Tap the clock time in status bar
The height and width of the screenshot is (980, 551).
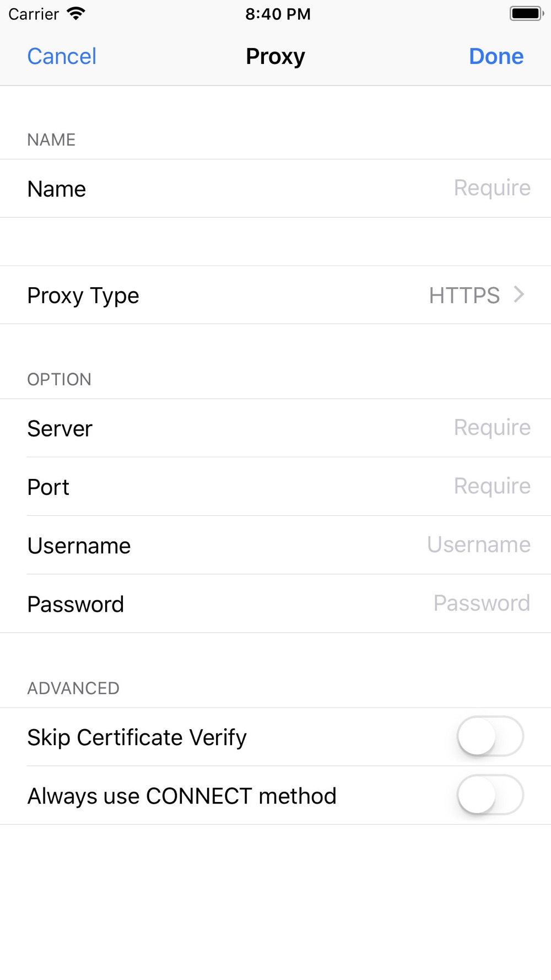[x=278, y=14]
